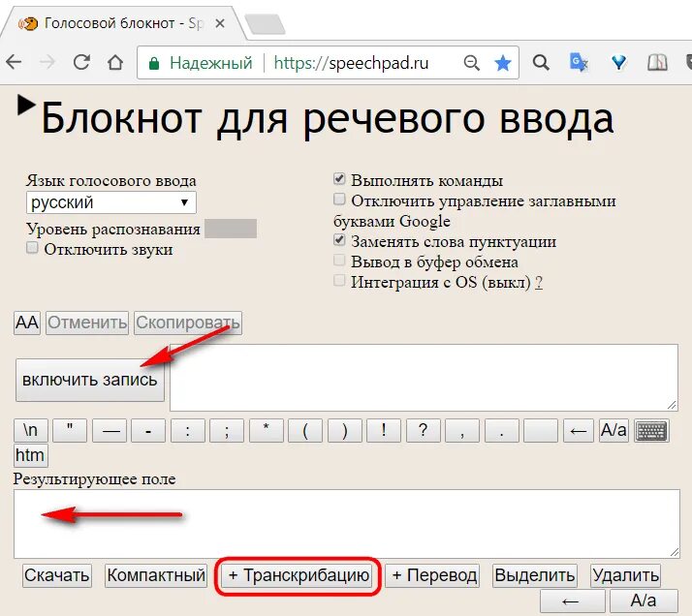Click the Выделить button

534,575
